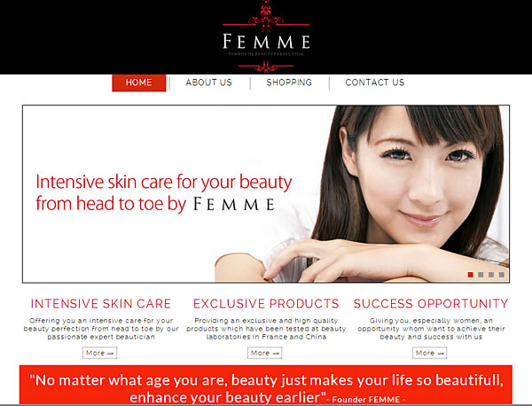532x406 pixels.
Task: Jump to the fourth slide dot
Action: 502,275
